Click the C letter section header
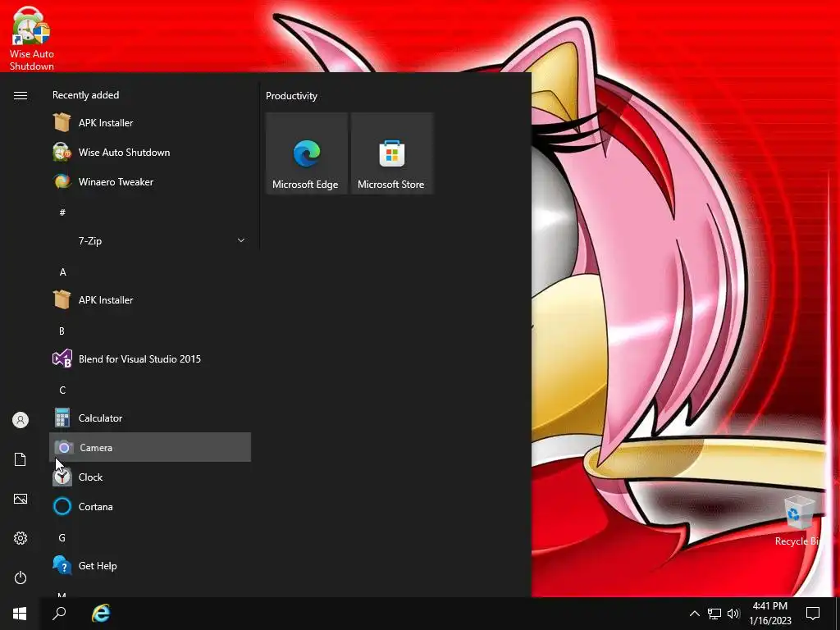The image size is (840, 630). point(62,390)
